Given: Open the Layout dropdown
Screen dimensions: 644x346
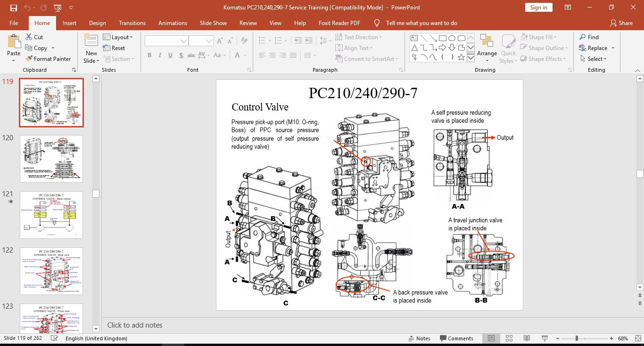Looking at the screenshot, I should (x=119, y=37).
